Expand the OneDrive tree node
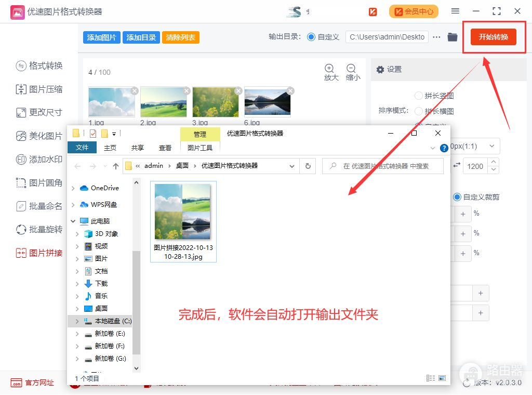Image resolution: width=532 pixels, height=395 pixels. click(x=73, y=188)
